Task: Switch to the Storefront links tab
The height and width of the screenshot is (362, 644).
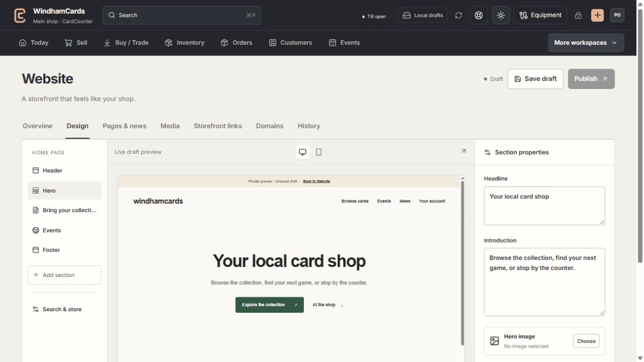Action: click(218, 126)
